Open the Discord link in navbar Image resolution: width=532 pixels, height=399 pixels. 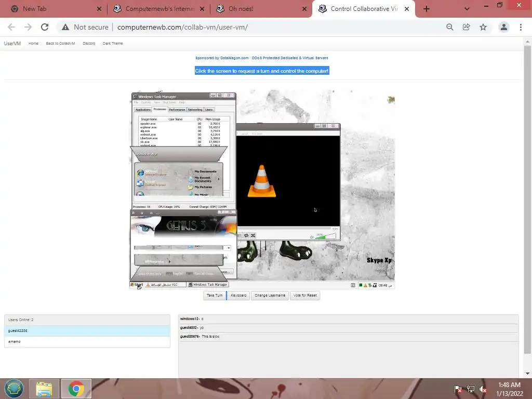89,44
